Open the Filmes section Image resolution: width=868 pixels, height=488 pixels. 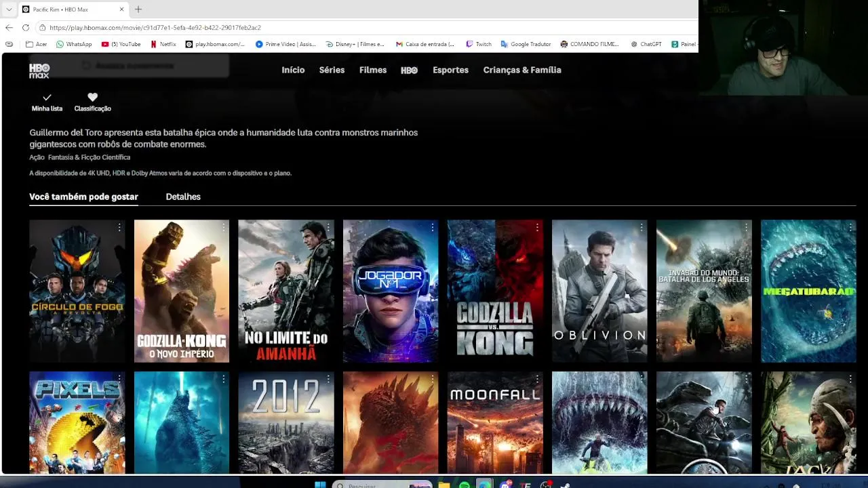[x=373, y=70]
